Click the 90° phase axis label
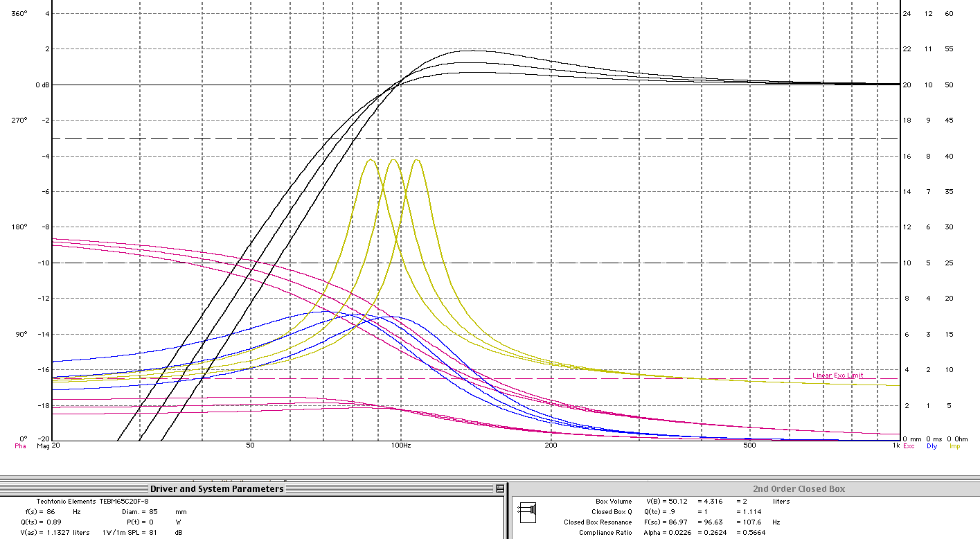The height and width of the screenshot is (539, 980). coord(21,334)
